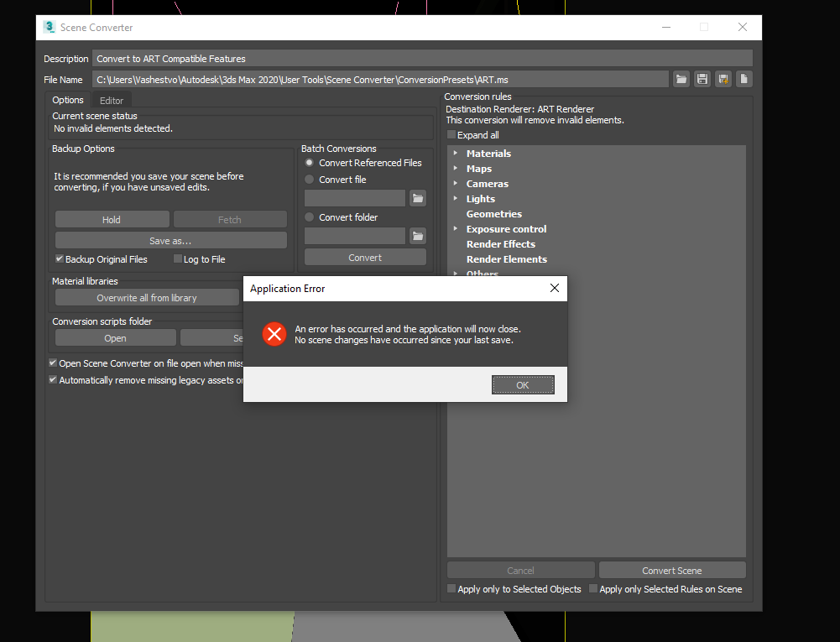This screenshot has height=642, width=840.
Task: Select the Render Effects rule item
Action: (x=501, y=244)
